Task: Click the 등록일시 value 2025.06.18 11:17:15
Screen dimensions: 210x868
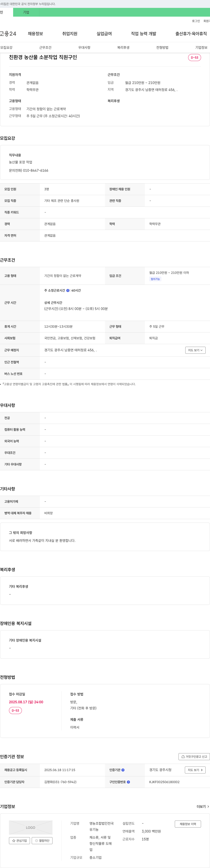Action: [60, 770]
